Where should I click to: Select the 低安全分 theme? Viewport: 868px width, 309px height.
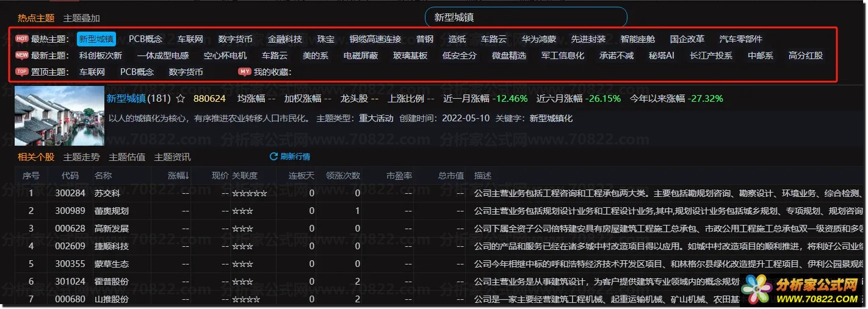pyautogui.click(x=460, y=55)
